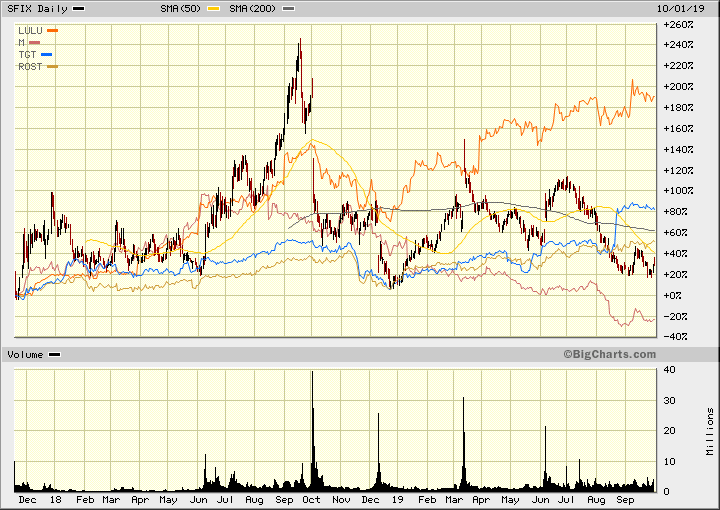The image size is (720, 510).
Task: Click the black Volume legend swatch
Action: click(55, 355)
